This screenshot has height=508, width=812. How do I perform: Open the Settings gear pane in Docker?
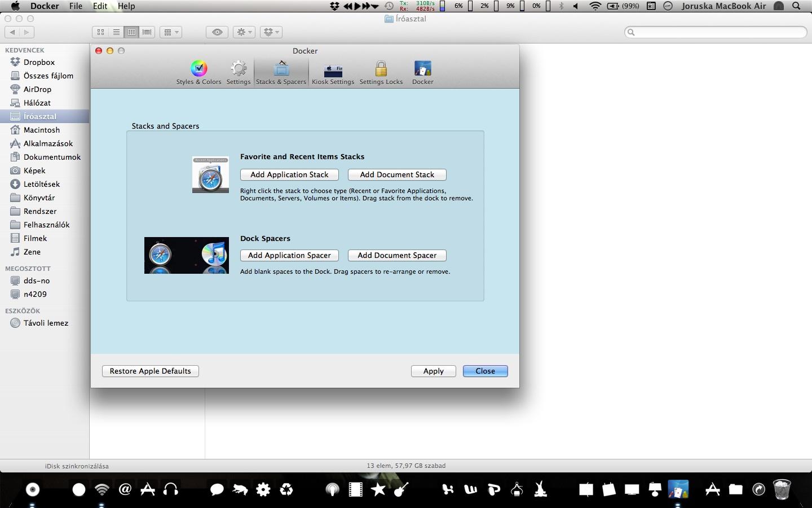(239, 72)
